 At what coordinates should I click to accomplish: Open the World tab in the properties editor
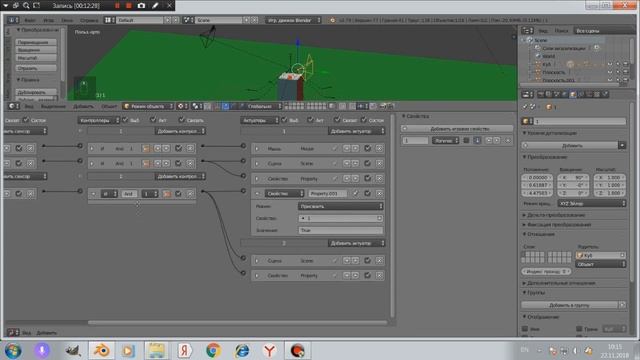click(565, 94)
